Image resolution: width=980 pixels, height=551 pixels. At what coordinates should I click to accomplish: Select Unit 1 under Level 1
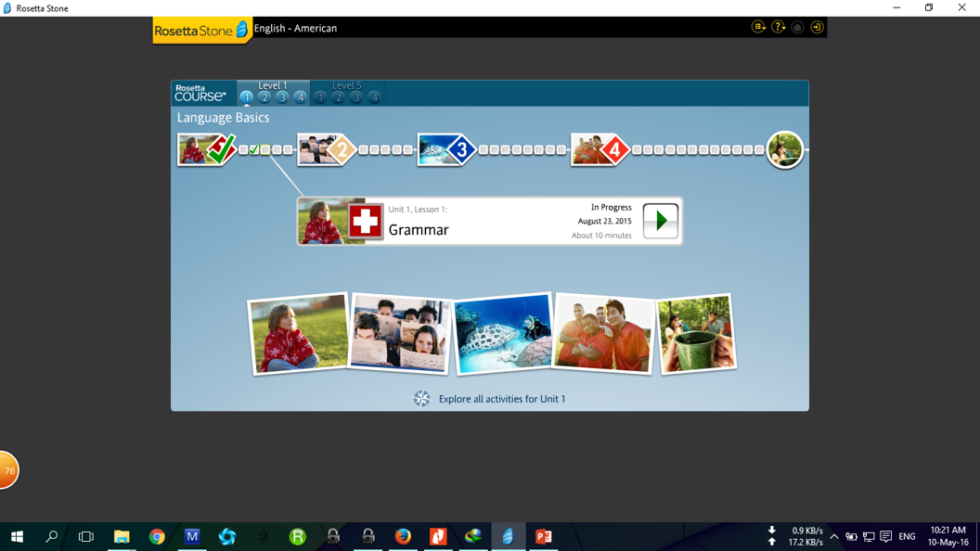pyautogui.click(x=246, y=97)
